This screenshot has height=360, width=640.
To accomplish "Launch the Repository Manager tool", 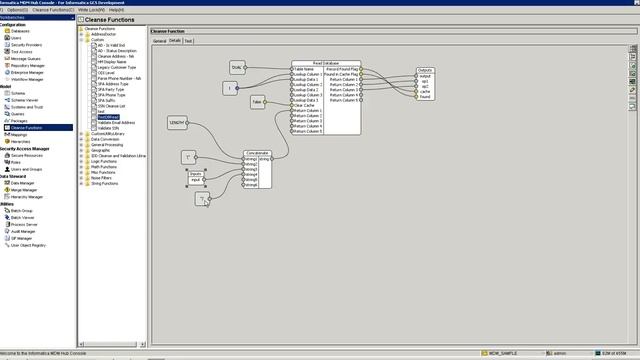I will [27, 66].
